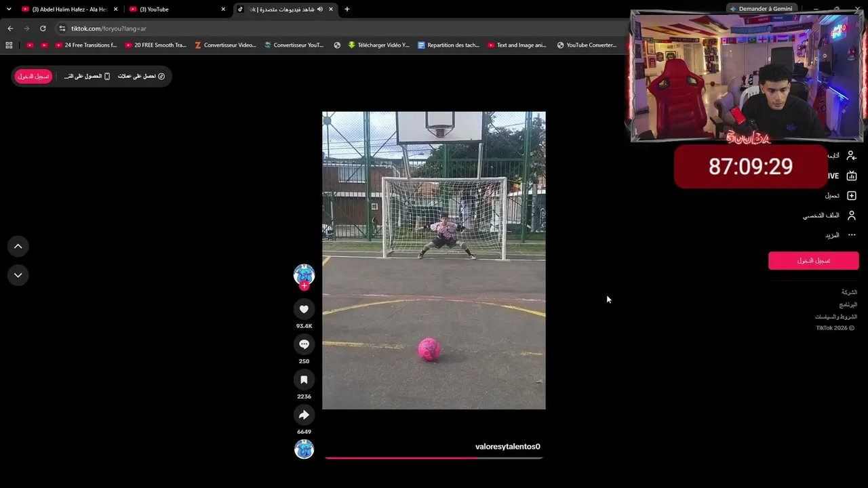
Task: Open the profile person icon in the sidebar
Action: [852, 216]
